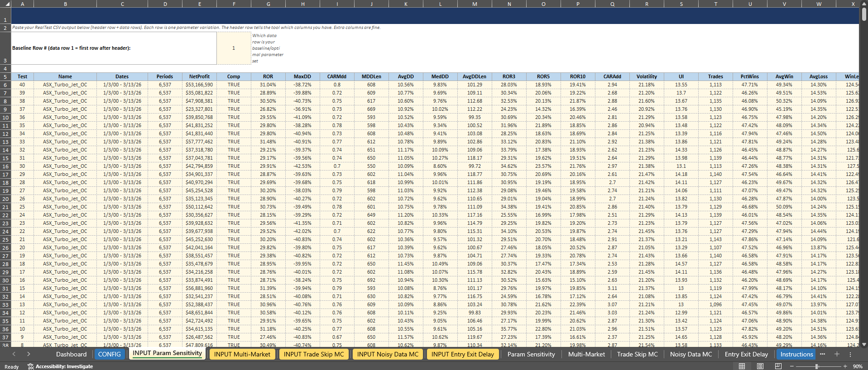Viewport: 868px width, 370px height.
Task: Add a new sheet with plus icon
Action: tap(837, 354)
